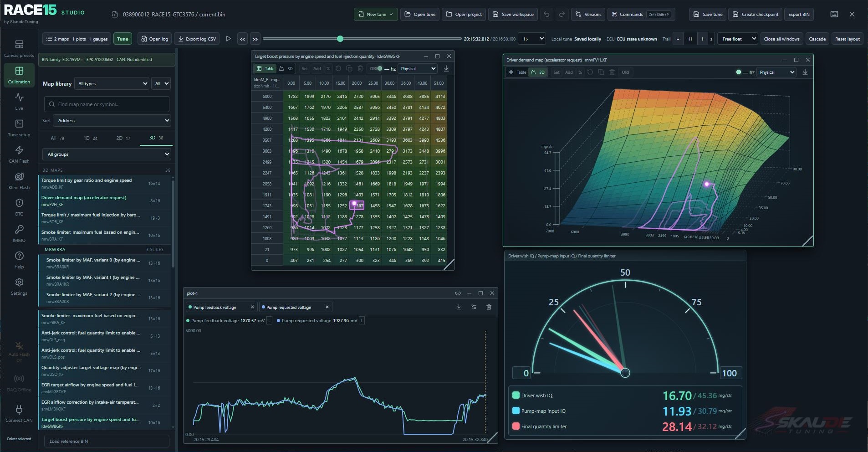Download the Driver demand map via arrow icon
The height and width of the screenshot is (452, 868).
(x=805, y=72)
